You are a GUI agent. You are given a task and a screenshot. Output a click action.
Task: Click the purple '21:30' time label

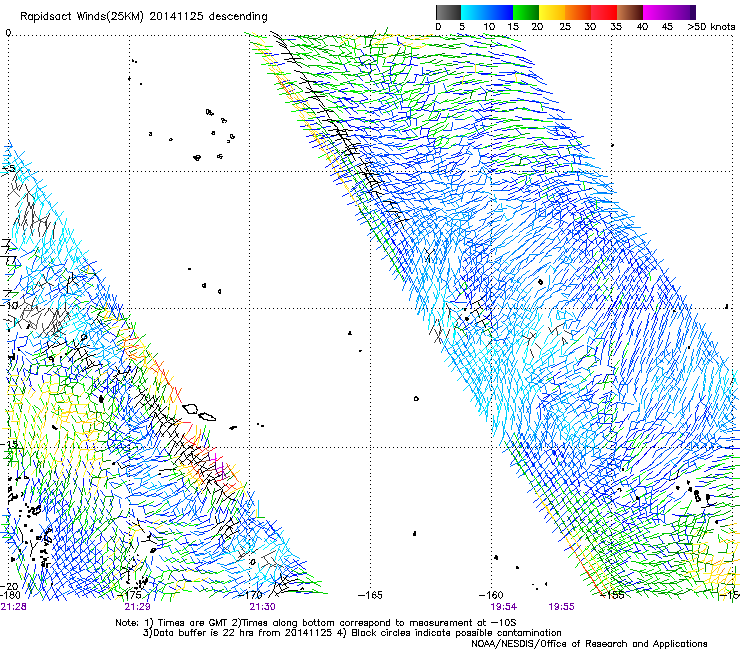click(x=262, y=606)
